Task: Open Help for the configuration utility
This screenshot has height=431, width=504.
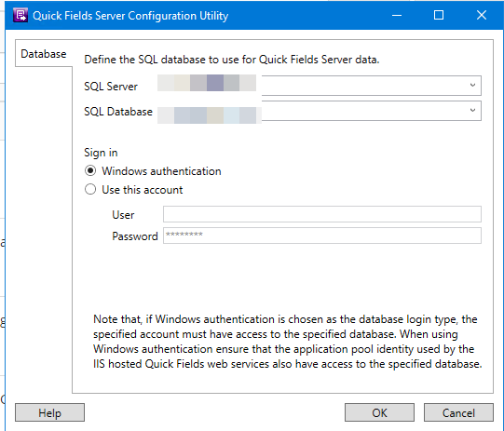Action: 49,412
